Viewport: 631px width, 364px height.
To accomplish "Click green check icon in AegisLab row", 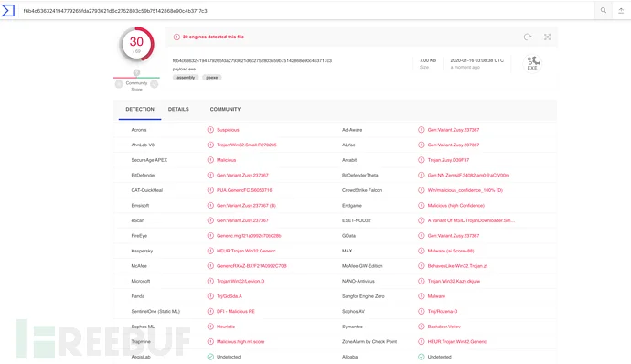I will pyautogui.click(x=210, y=357).
